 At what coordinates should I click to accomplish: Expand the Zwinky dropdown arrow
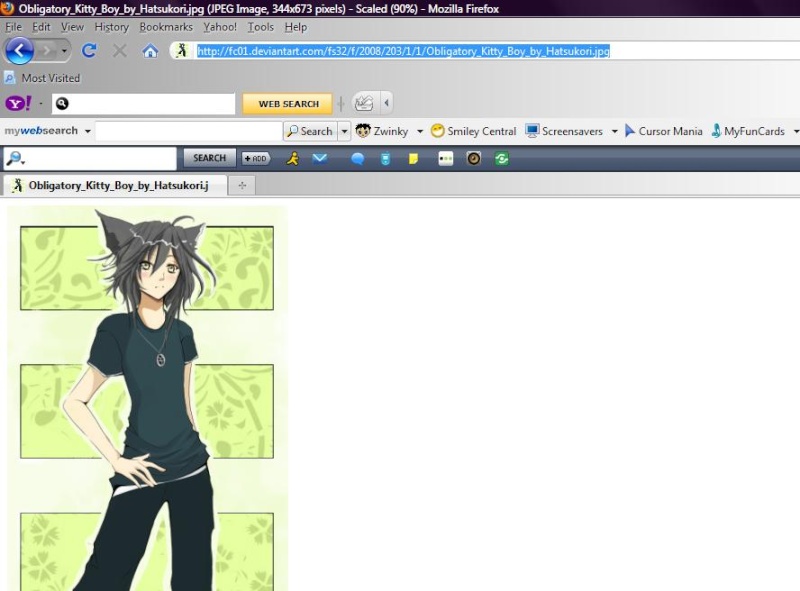[x=420, y=131]
